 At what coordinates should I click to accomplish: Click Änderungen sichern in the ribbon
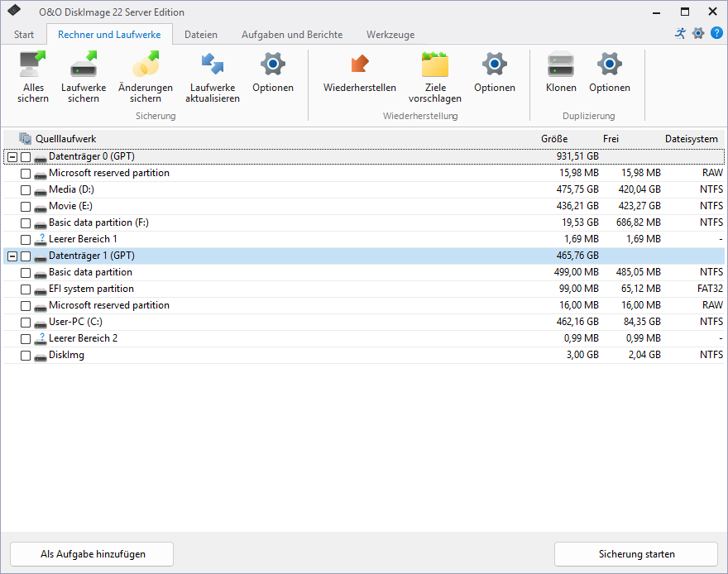[x=146, y=66]
